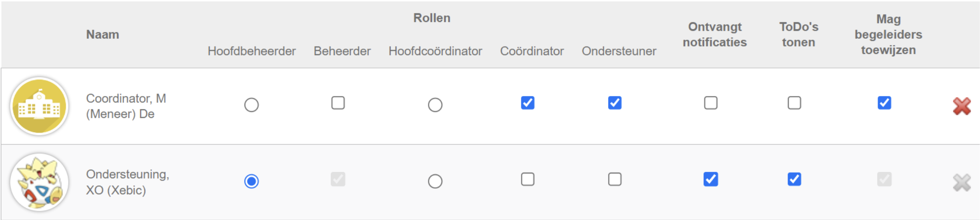This screenshot has height=220, width=980.
Task: Click the selected Hoofdbeheerder radio for Ondersteuning
Action: 251,181
